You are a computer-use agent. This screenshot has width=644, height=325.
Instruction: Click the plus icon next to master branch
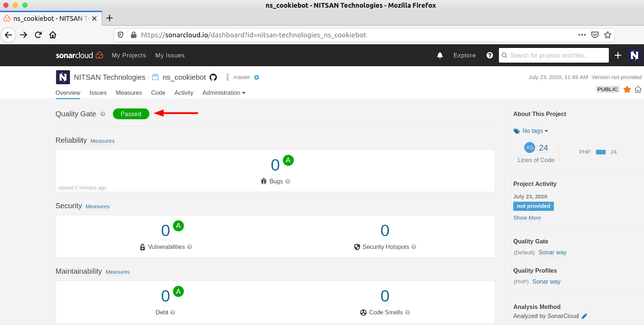coord(256,77)
